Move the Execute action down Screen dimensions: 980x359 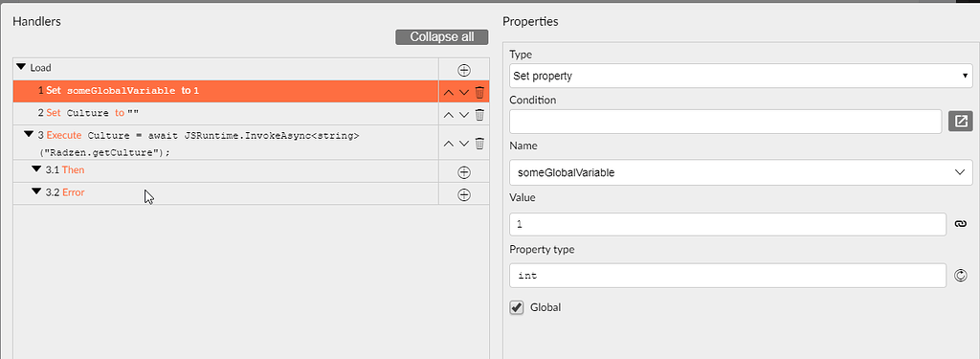(x=464, y=144)
